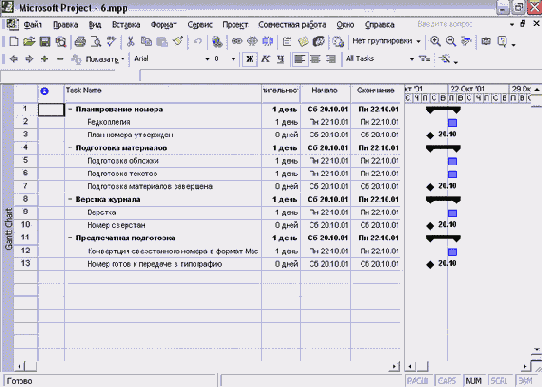Create a new project file
This screenshot has width=542, height=387.
pyautogui.click(x=13, y=42)
